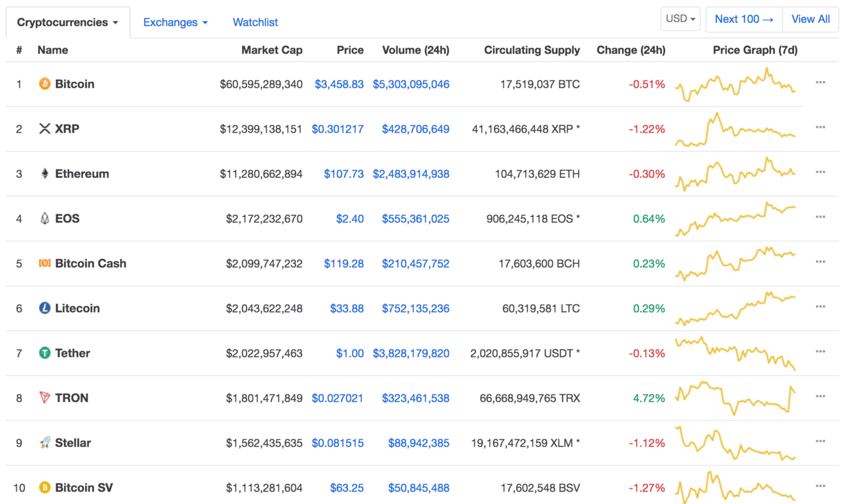845x504 pixels.
Task: Sort by the Name column header
Action: (x=53, y=50)
